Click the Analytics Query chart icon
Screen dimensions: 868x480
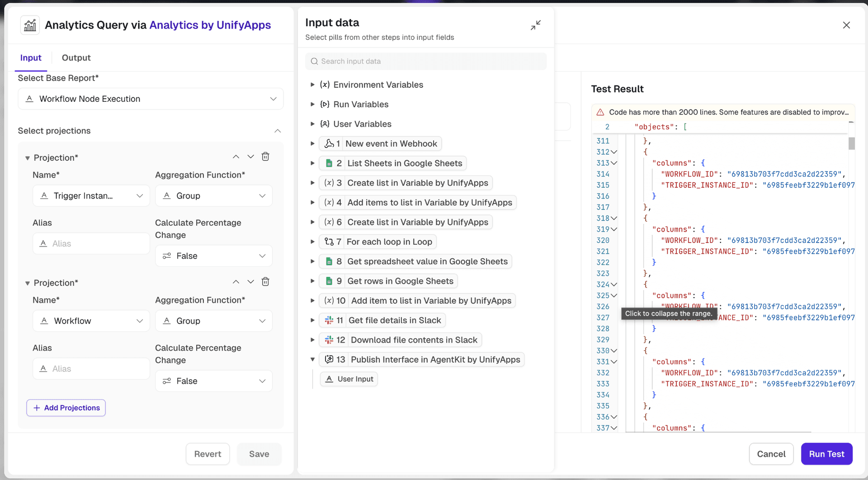30,25
